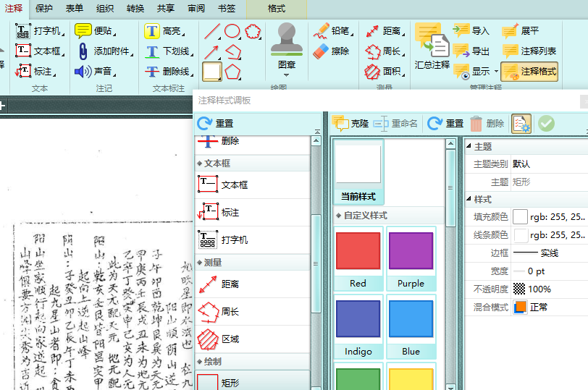Pick the Purple custom style swatch

click(411, 259)
